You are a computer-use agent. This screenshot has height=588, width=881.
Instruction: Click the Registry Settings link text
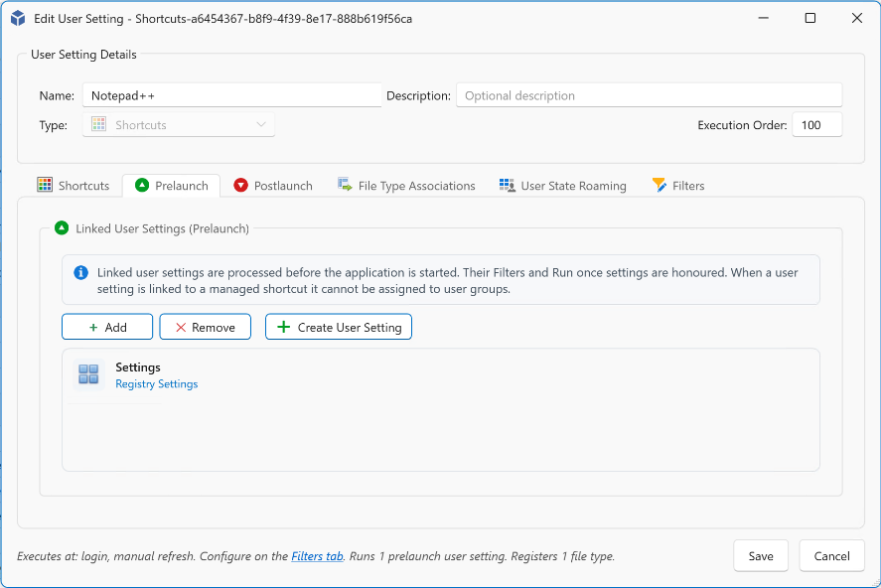click(x=157, y=383)
